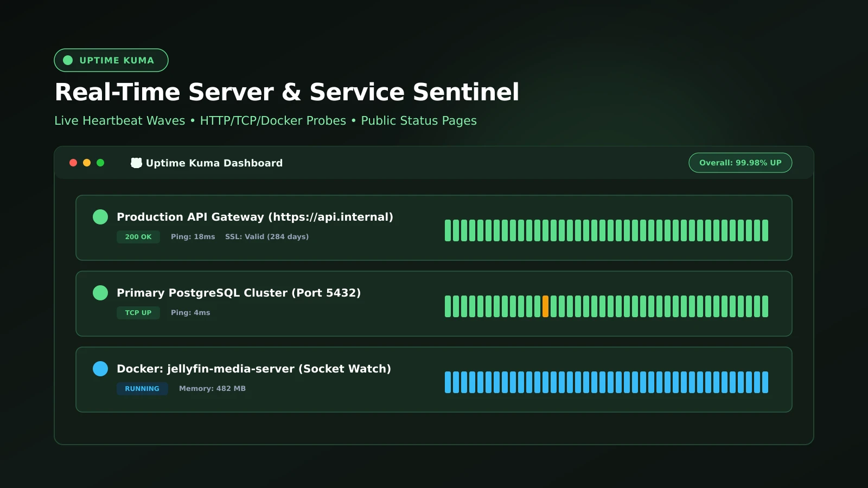Screen dimensions: 868x488
Task: Click the Memory 482 MB label
Action: coord(212,389)
